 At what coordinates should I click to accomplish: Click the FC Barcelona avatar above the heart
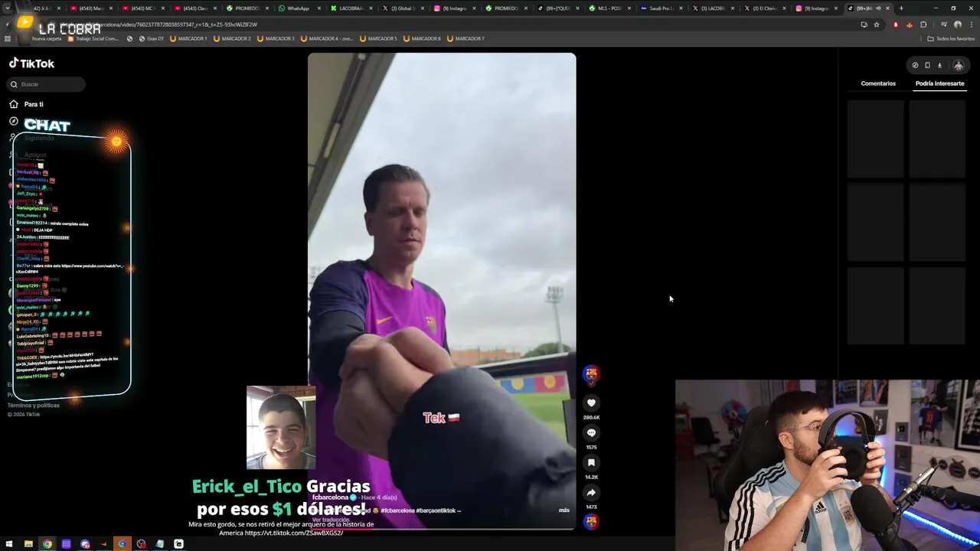coord(591,374)
